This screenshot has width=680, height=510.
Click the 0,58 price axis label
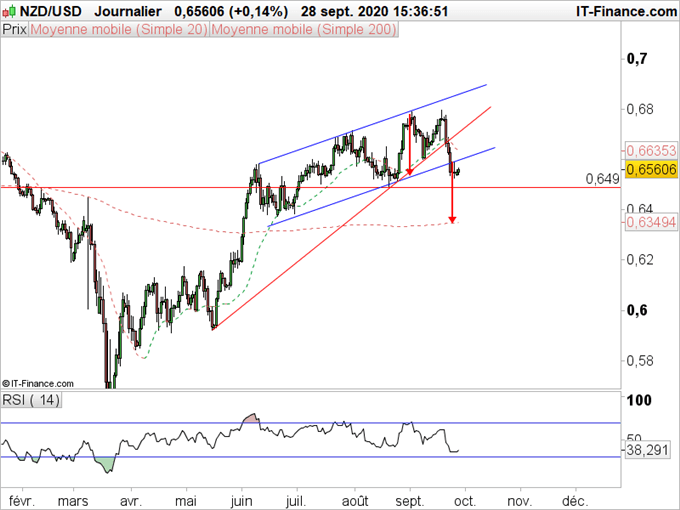pyautogui.click(x=640, y=360)
